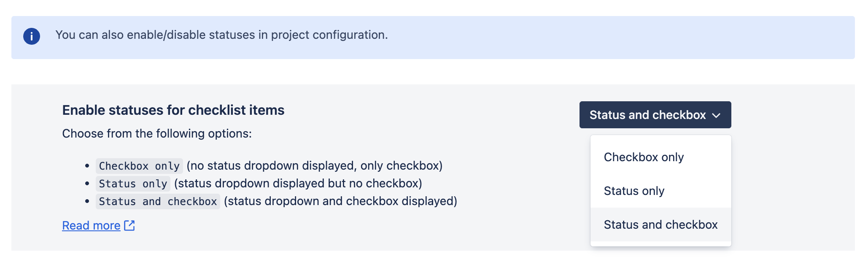This screenshot has width=868, height=265.
Task: Click "Choose from the following options:" text
Action: pyautogui.click(x=157, y=133)
